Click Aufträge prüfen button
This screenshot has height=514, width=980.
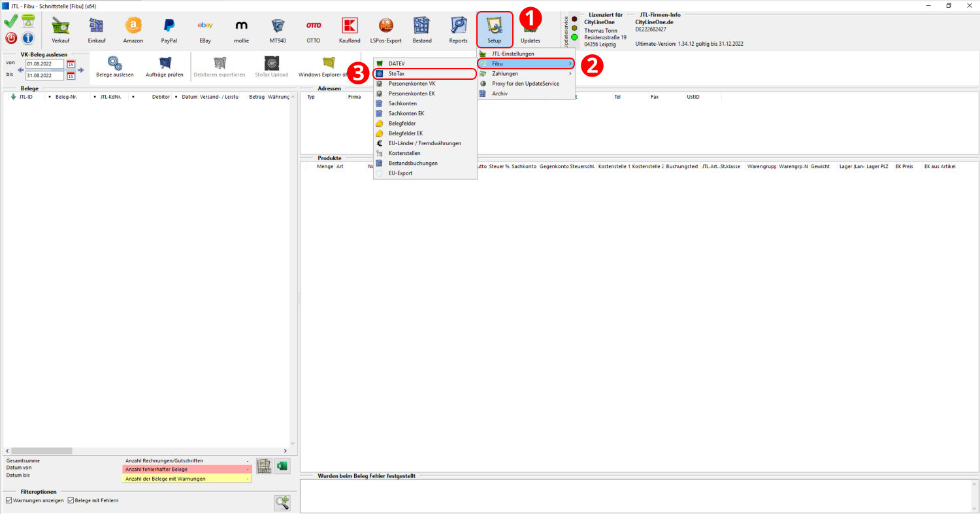pos(165,67)
